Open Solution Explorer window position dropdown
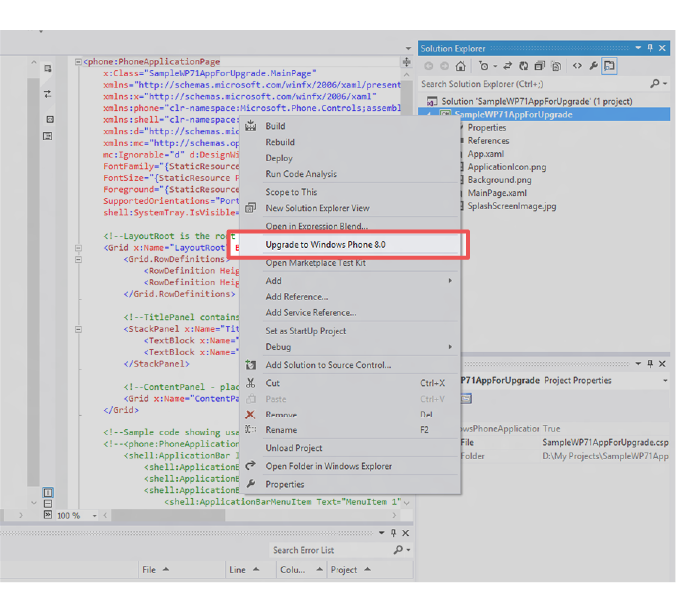676x613 pixels. click(638, 48)
